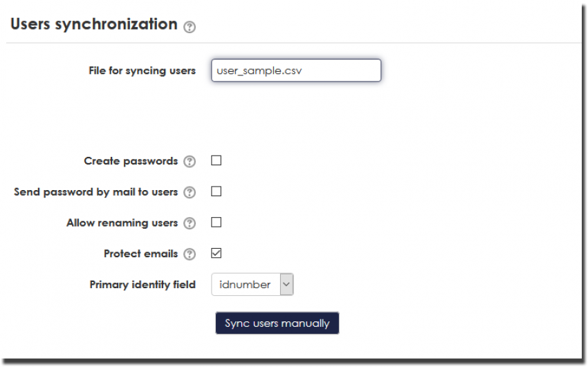Click the Create passwords help icon
The height and width of the screenshot is (367, 588).
tap(190, 162)
